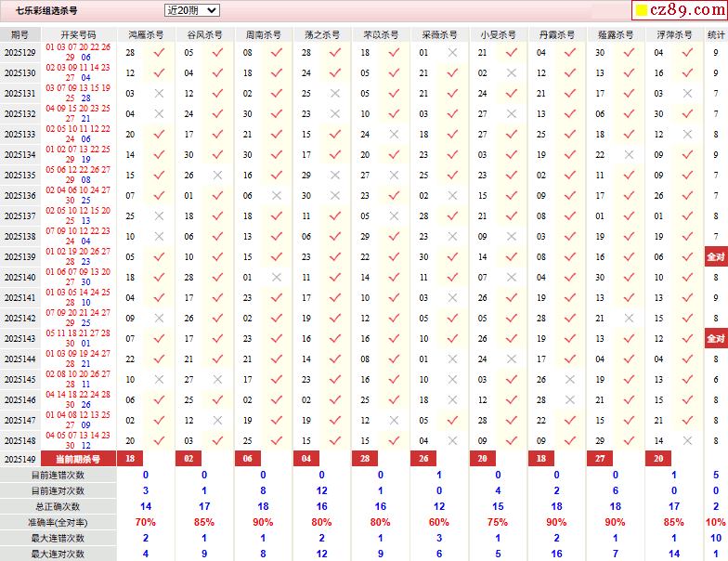Select the 浮萍杀号 column header
728x561 pixels.
(673, 34)
